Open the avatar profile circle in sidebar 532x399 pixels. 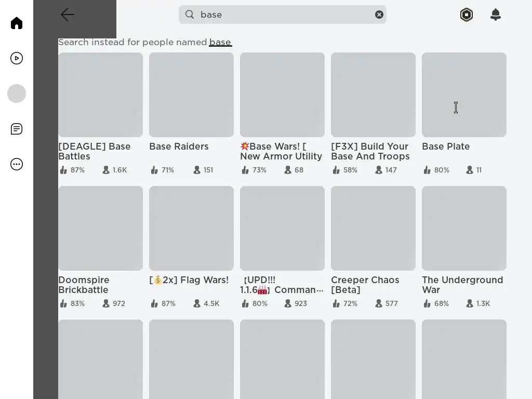17,94
